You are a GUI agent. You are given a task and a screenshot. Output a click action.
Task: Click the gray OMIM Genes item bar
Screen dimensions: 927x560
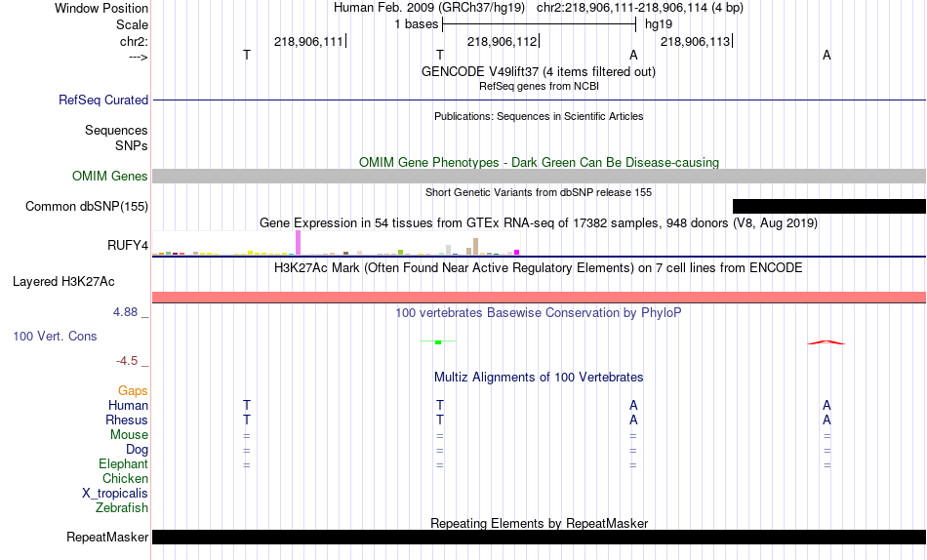click(x=540, y=177)
